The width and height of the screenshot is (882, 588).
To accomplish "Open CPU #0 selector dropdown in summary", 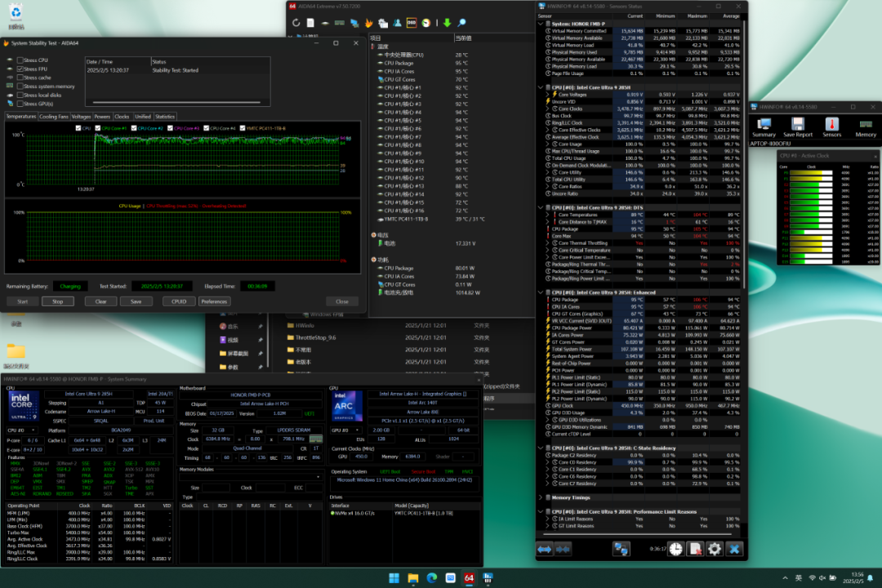I will pyautogui.click(x=22, y=430).
